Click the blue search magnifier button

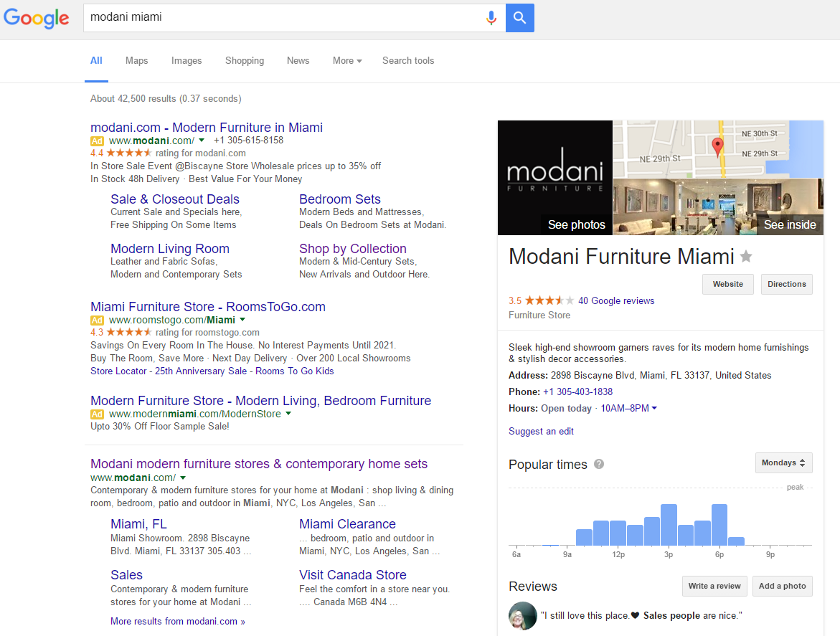[x=519, y=18]
